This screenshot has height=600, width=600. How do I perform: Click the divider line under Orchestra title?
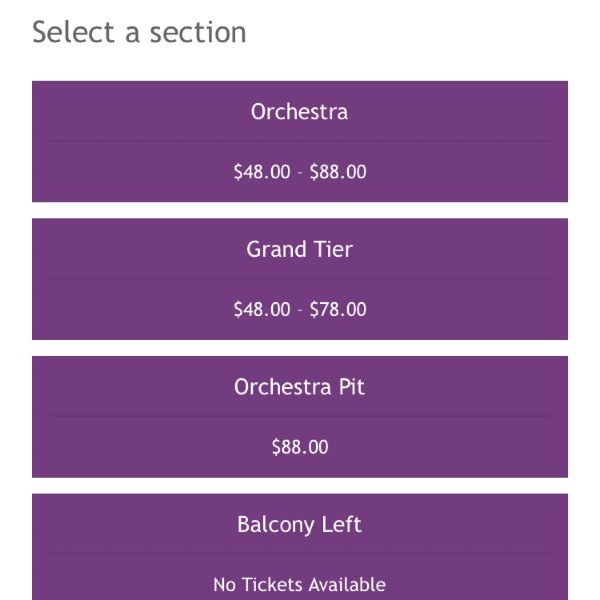click(x=300, y=141)
